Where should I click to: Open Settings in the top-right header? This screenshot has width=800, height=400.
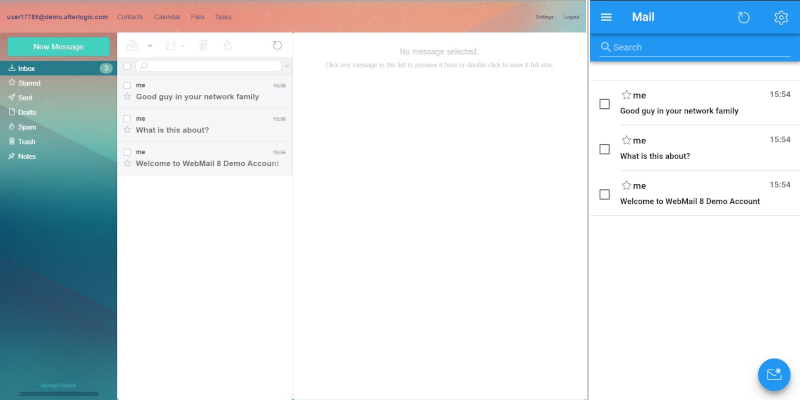pos(544,17)
